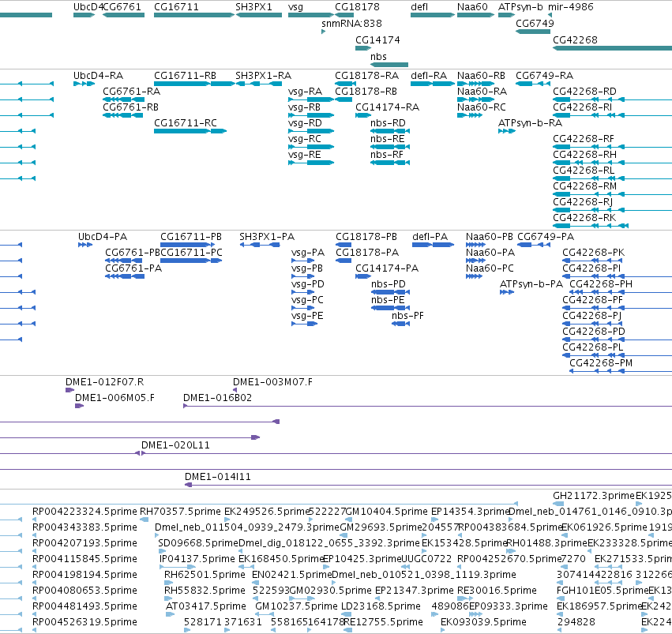The image size is (672, 634).
Task: Select the CG42268-PK protein label
Action: click(594, 253)
